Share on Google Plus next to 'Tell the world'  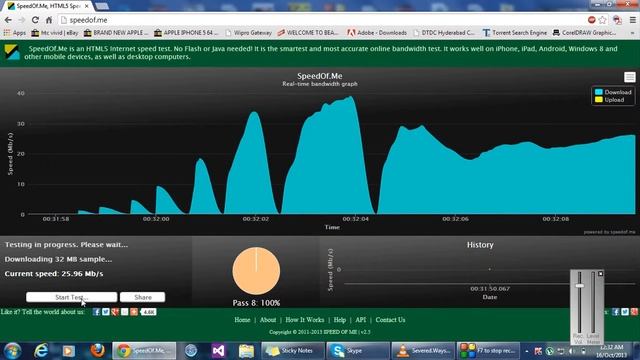(115, 312)
